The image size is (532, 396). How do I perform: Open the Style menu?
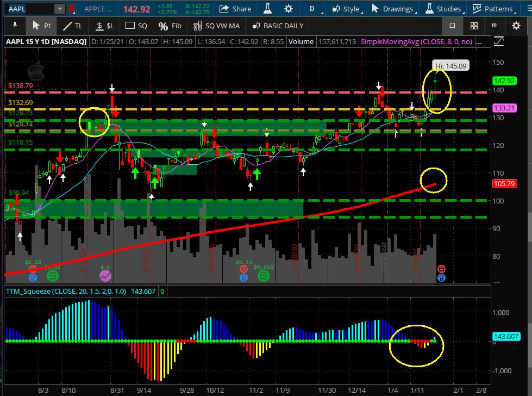[347, 9]
